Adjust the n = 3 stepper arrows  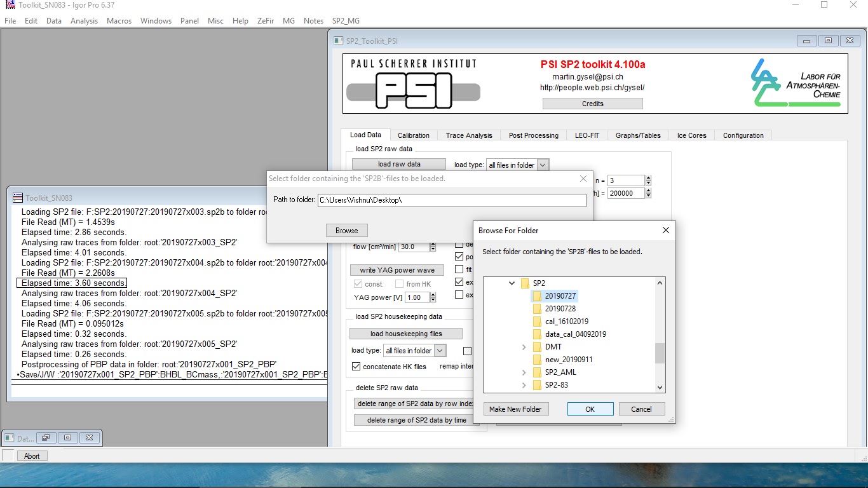(648, 180)
